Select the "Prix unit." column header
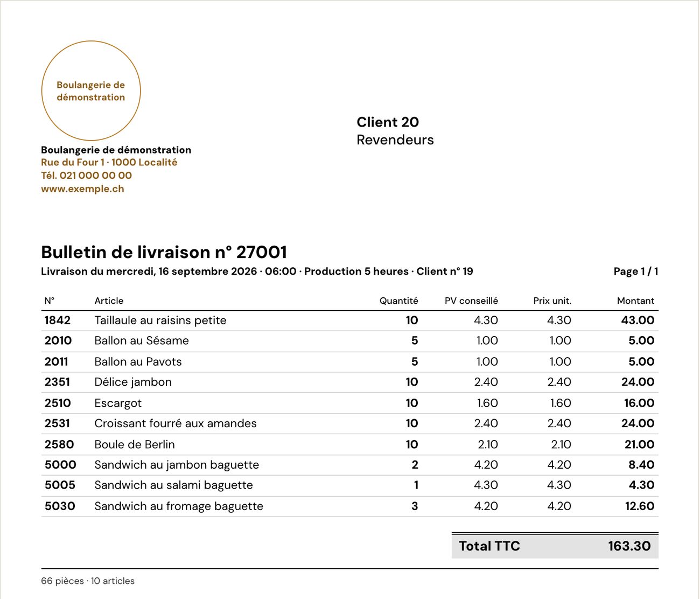The height and width of the screenshot is (599, 700). [552, 301]
